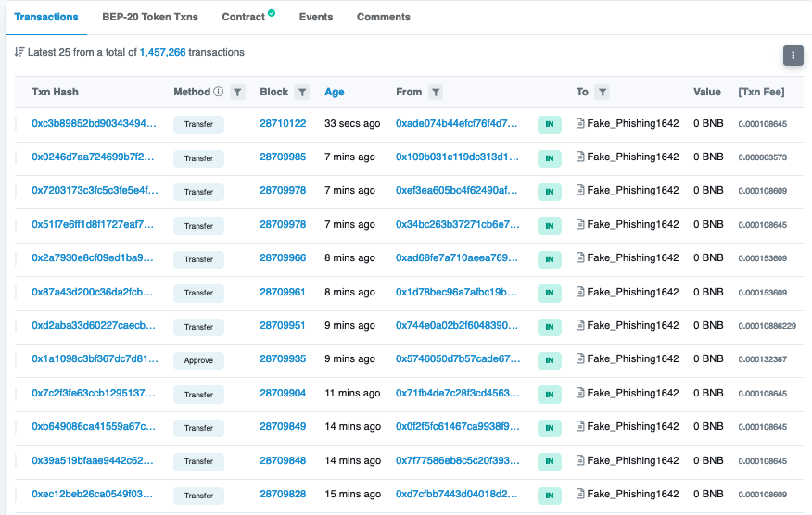Toggle the Age column time format

[334, 93]
